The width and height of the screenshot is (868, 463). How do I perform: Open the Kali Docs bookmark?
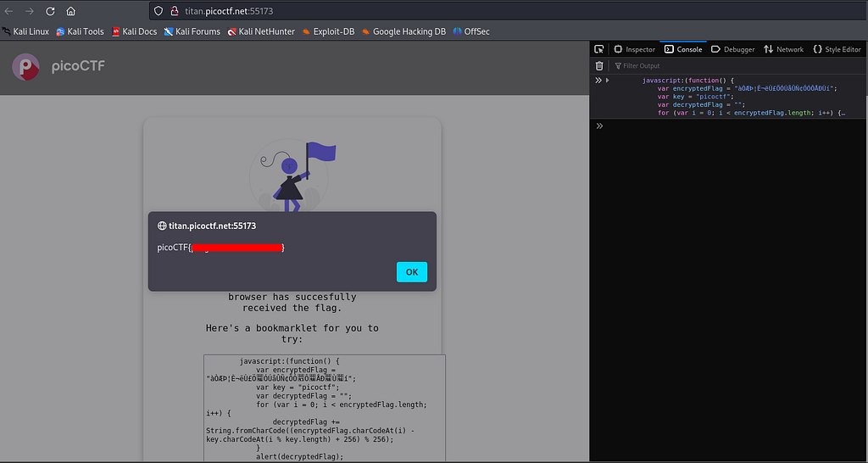134,31
